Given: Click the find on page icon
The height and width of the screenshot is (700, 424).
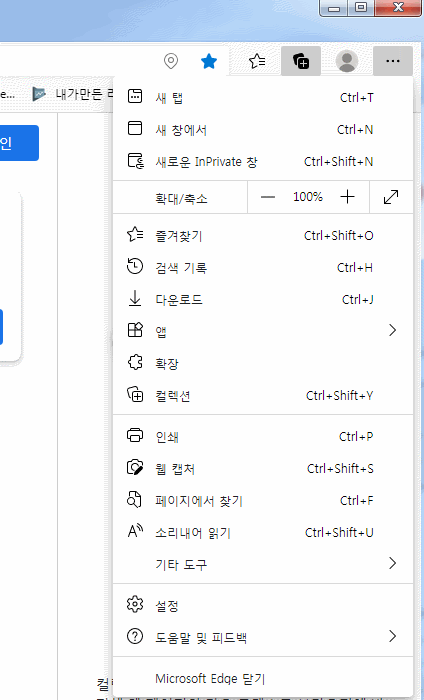Looking at the screenshot, I should pyautogui.click(x=135, y=500).
